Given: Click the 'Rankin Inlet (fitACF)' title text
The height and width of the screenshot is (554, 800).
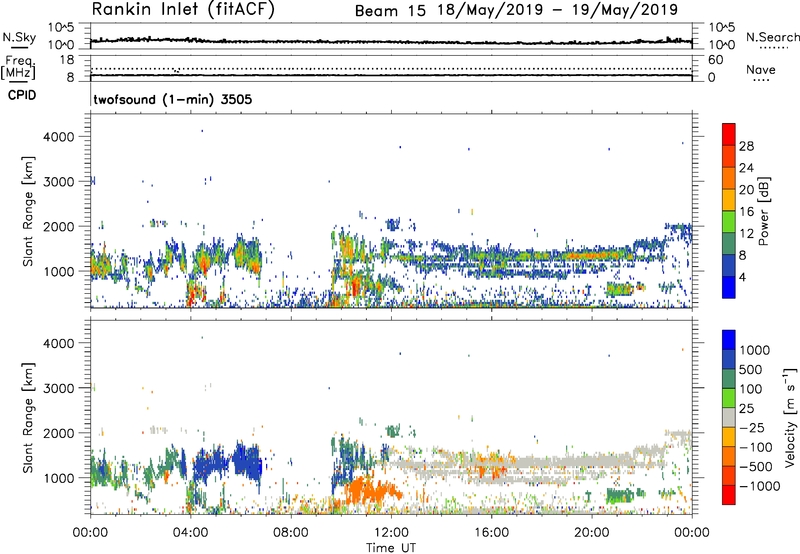Looking at the screenshot, I should click(183, 10).
